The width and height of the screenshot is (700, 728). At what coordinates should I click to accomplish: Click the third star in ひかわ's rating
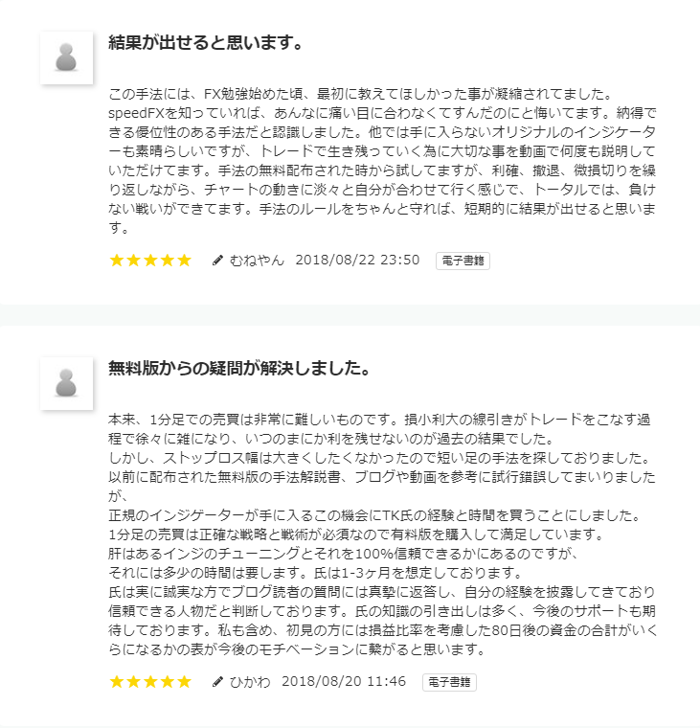(x=150, y=682)
